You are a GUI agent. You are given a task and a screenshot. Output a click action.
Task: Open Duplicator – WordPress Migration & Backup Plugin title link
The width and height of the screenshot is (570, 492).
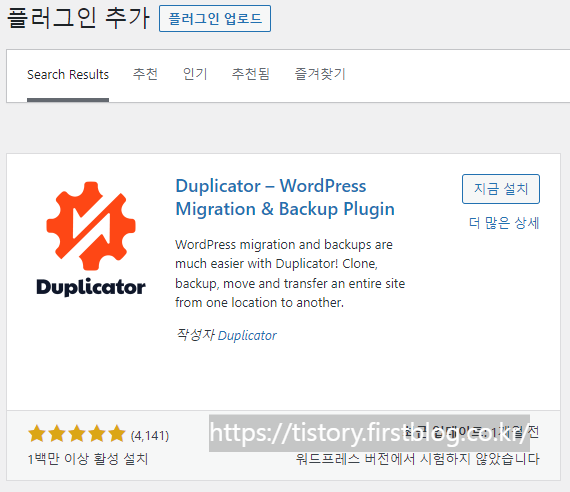(285, 197)
